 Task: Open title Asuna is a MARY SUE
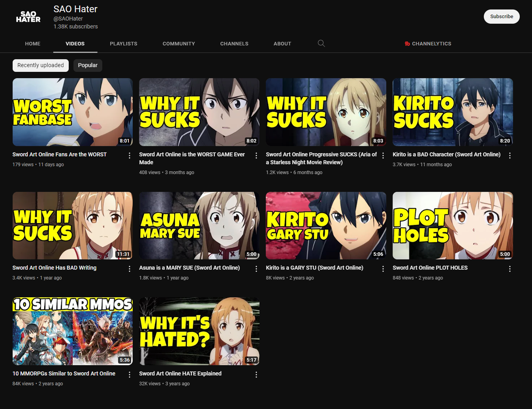(190, 268)
